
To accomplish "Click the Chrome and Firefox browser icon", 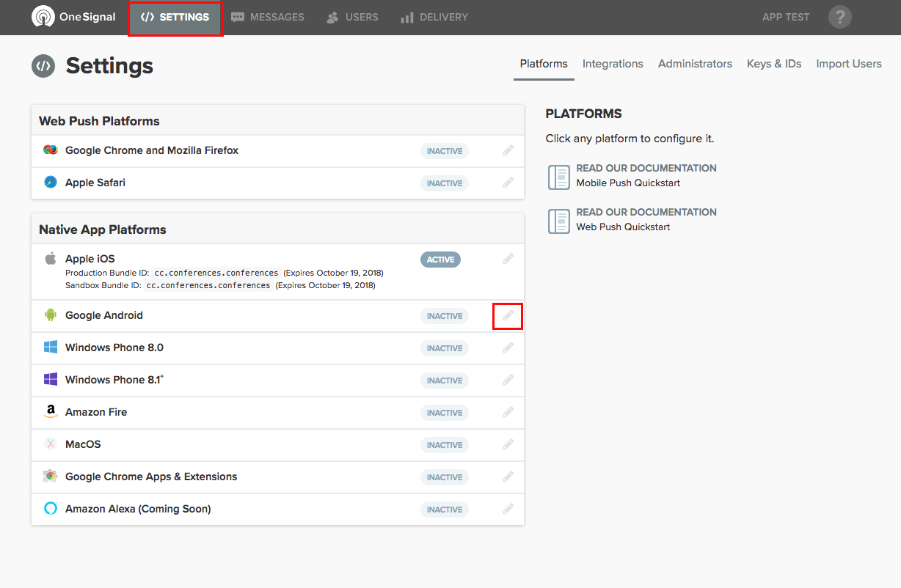I will (x=51, y=150).
